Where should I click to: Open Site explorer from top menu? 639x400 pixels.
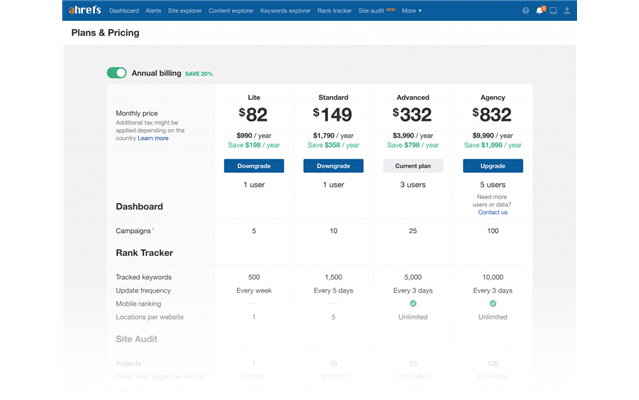(183, 11)
